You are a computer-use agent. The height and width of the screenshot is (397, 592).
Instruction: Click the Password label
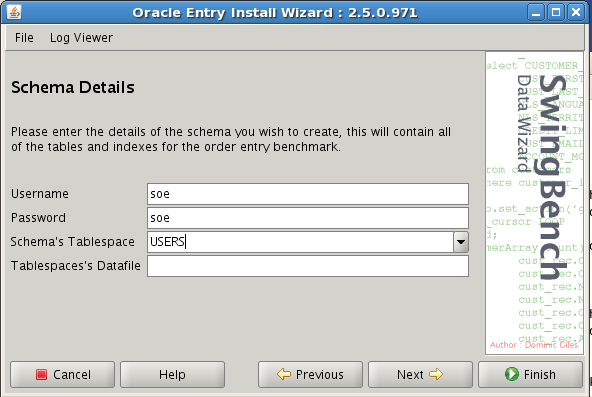coord(38,218)
